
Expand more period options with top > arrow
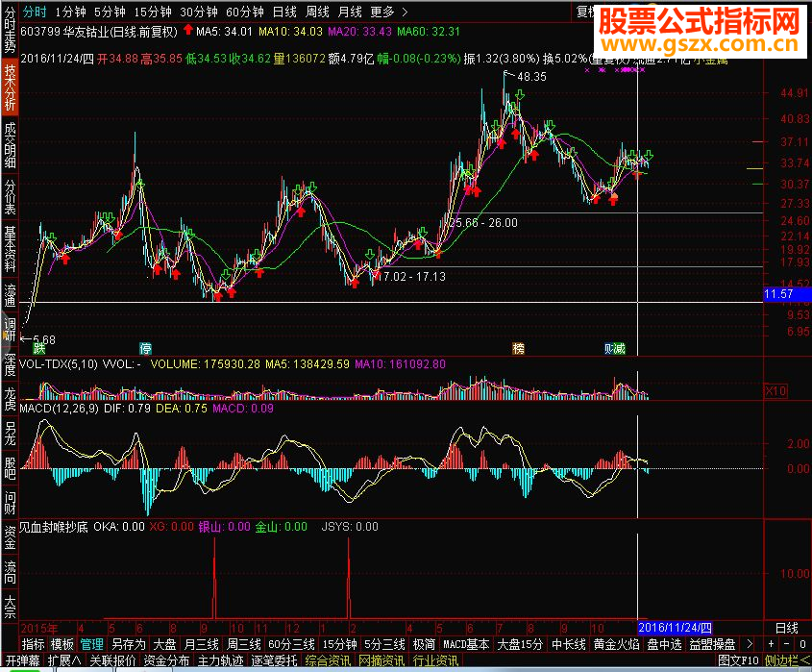tap(405, 12)
